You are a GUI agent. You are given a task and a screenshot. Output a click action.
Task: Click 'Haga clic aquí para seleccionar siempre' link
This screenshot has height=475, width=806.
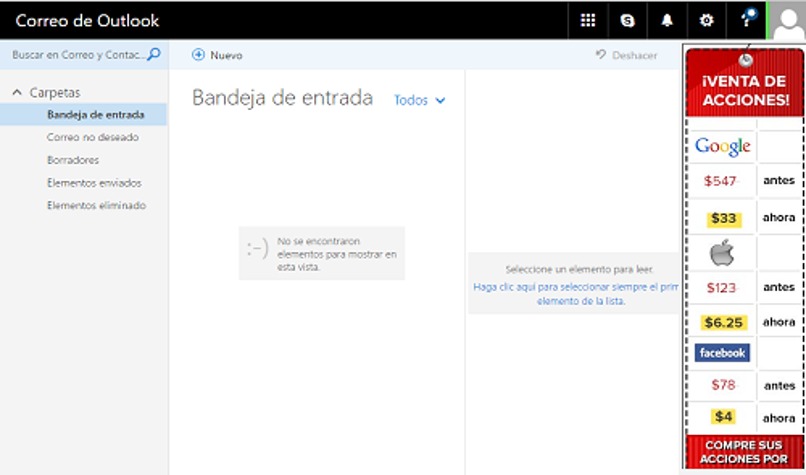tap(576, 294)
